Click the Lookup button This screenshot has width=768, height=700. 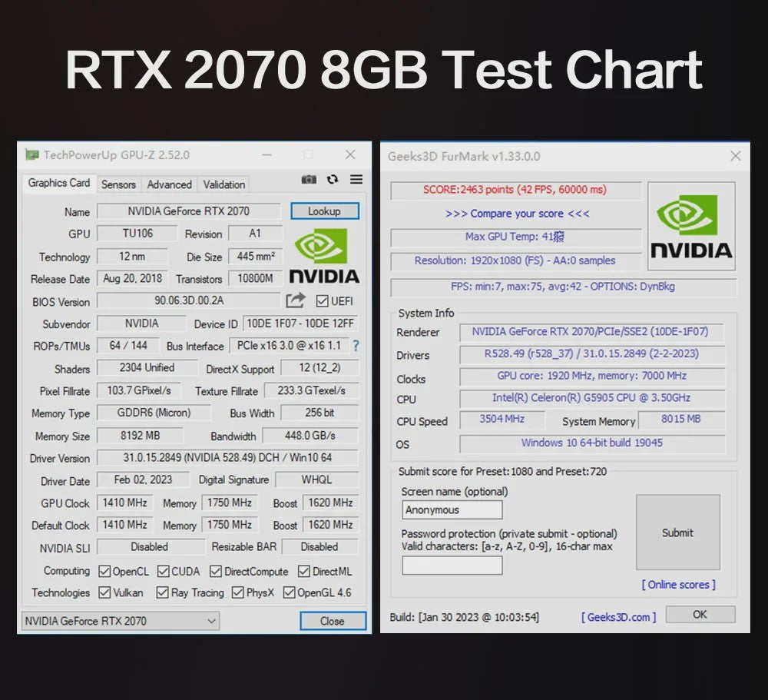[325, 211]
